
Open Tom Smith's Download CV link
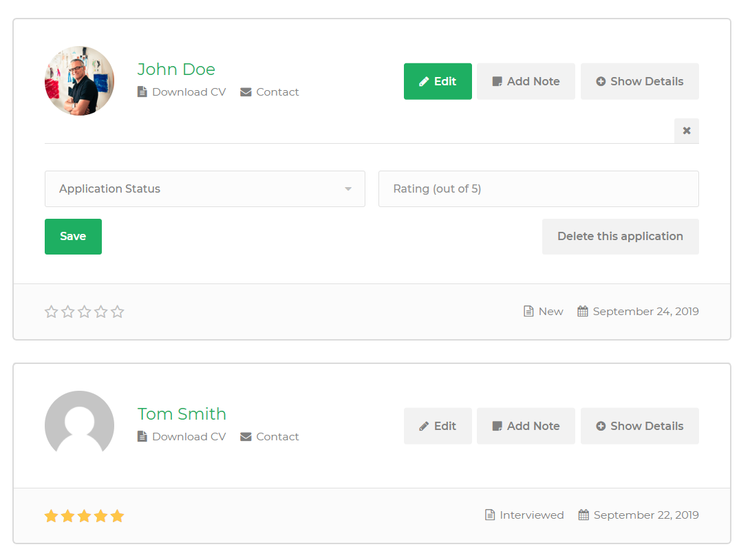[x=189, y=437]
